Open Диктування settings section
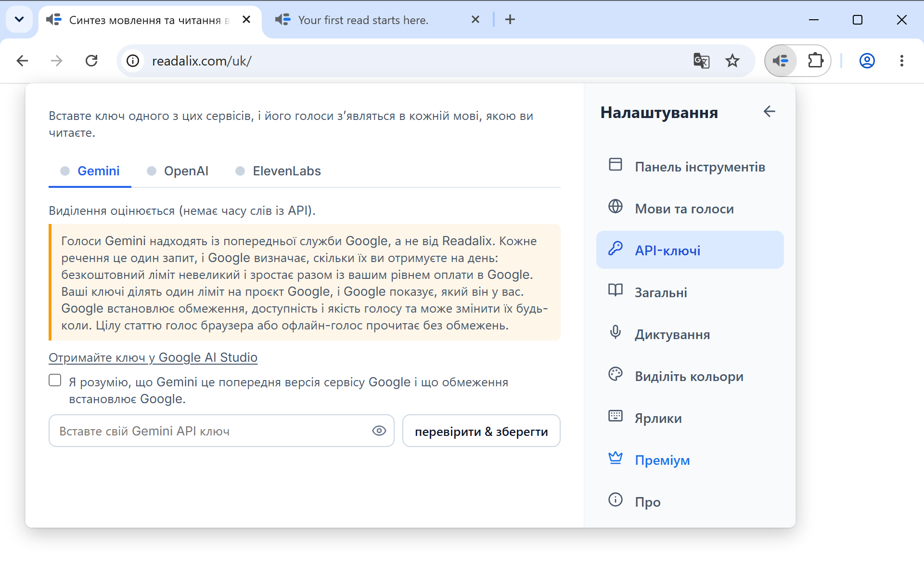This screenshot has height=578, width=924. pos(690,334)
